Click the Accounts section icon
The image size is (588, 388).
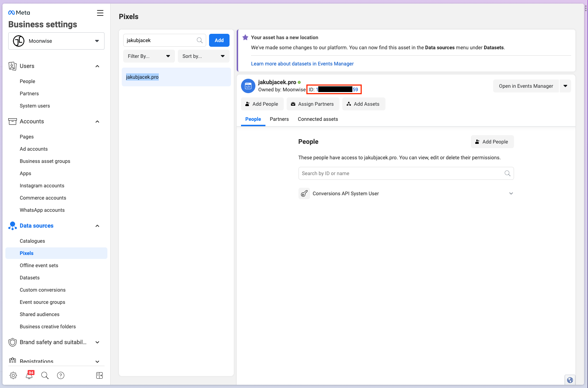tap(12, 121)
